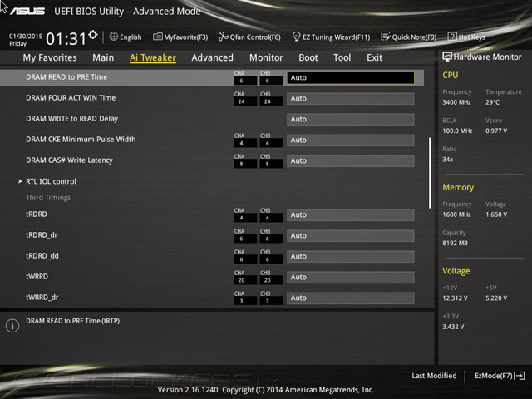Switch to EzMode via exit arrow icon
This screenshot has height=399, width=532.
click(x=520, y=376)
